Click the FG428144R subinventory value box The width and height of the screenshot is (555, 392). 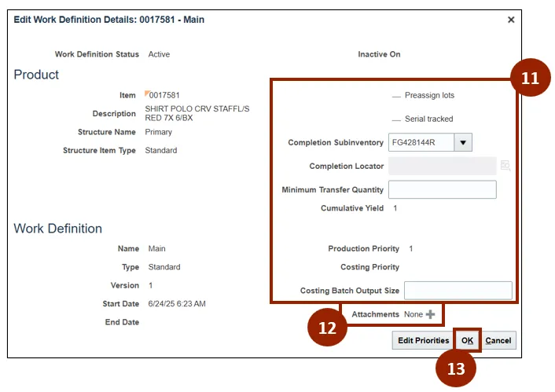point(421,142)
